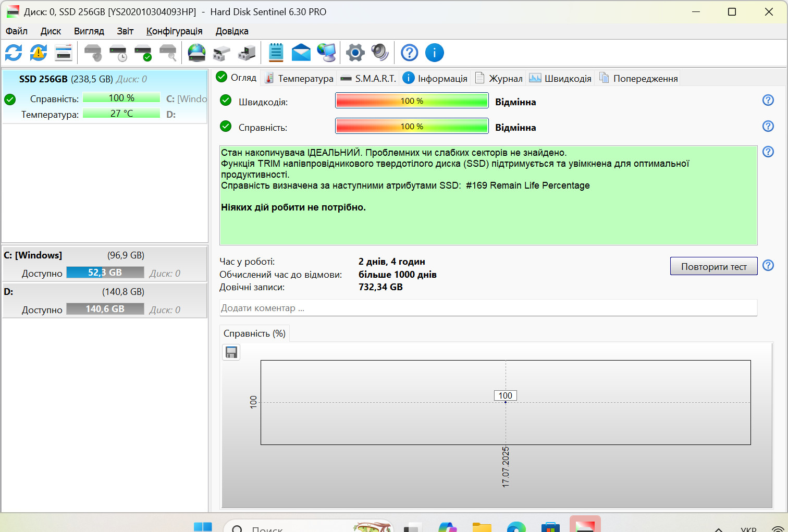
Task: Click the Додати коментар input field
Action: point(488,308)
